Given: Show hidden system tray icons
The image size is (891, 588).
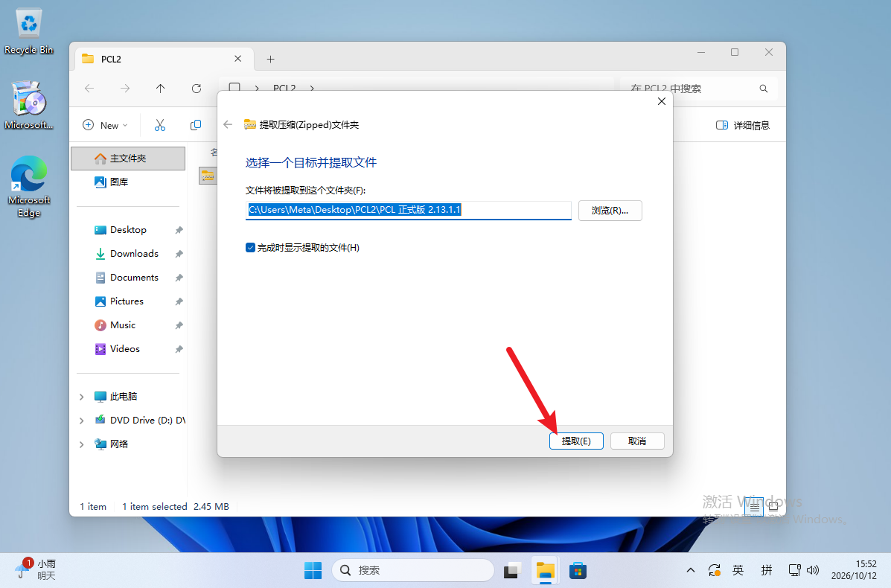Looking at the screenshot, I should coord(691,570).
